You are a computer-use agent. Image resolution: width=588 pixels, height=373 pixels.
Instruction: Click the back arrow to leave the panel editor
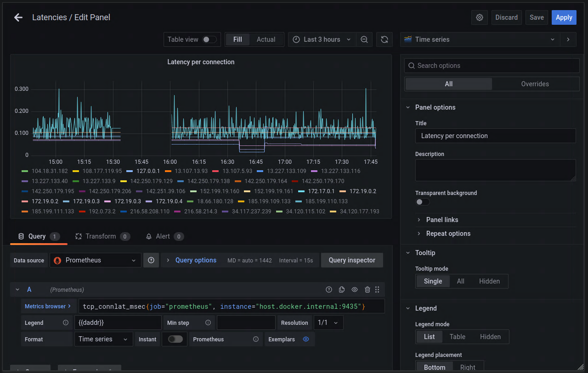(18, 17)
